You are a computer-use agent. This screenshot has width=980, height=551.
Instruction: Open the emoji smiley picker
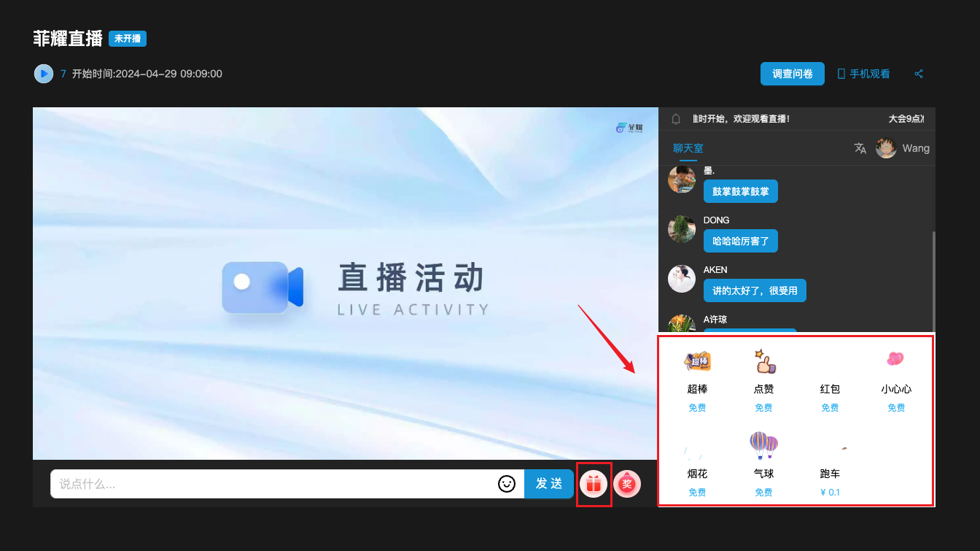(x=507, y=483)
